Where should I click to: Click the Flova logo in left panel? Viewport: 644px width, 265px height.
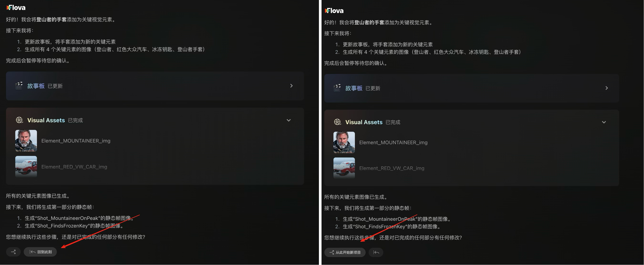tap(16, 8)
